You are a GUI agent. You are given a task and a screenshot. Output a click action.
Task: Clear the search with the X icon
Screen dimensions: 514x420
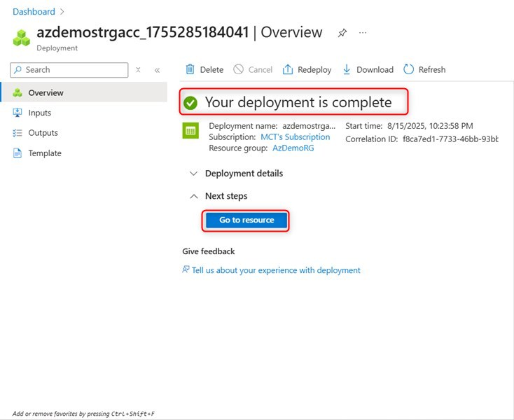pos(138,70)
